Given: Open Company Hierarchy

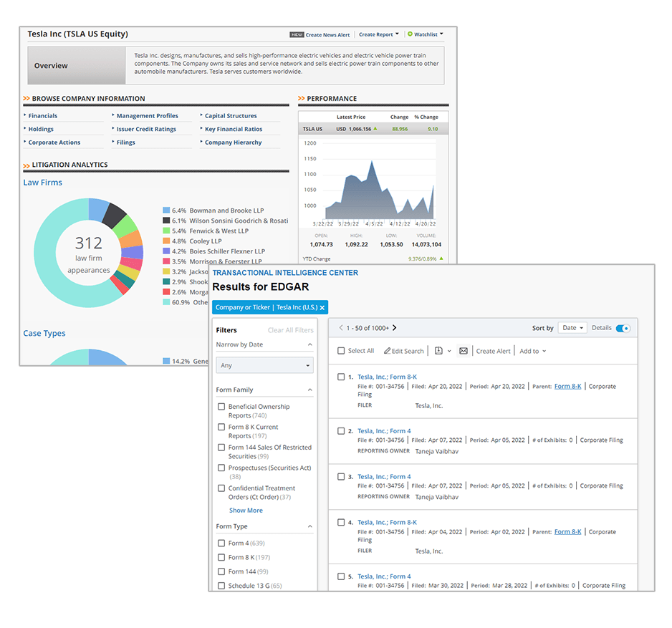Looking at the screenshot, I should (233, 142).
